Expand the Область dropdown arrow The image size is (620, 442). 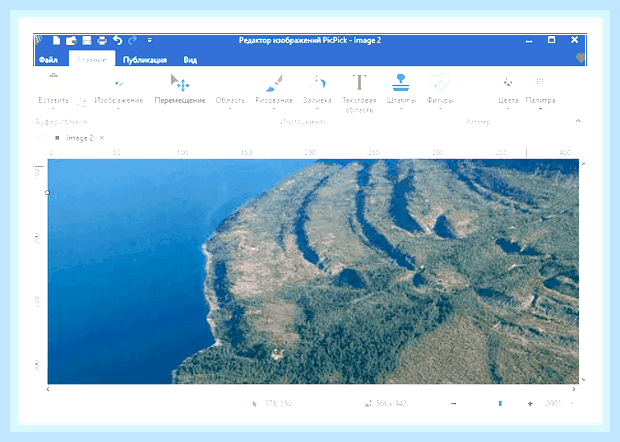pyautogui.click(x=230, y=108)
